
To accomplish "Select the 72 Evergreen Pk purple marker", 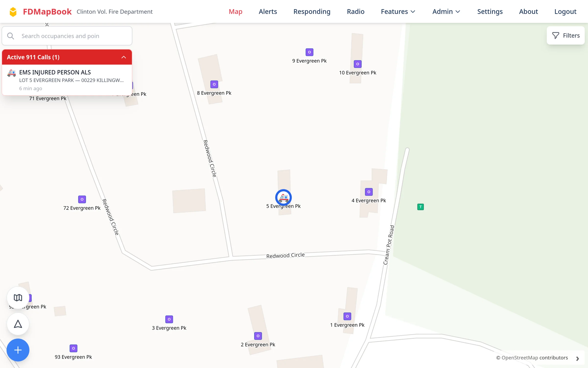I will (82, 199).
